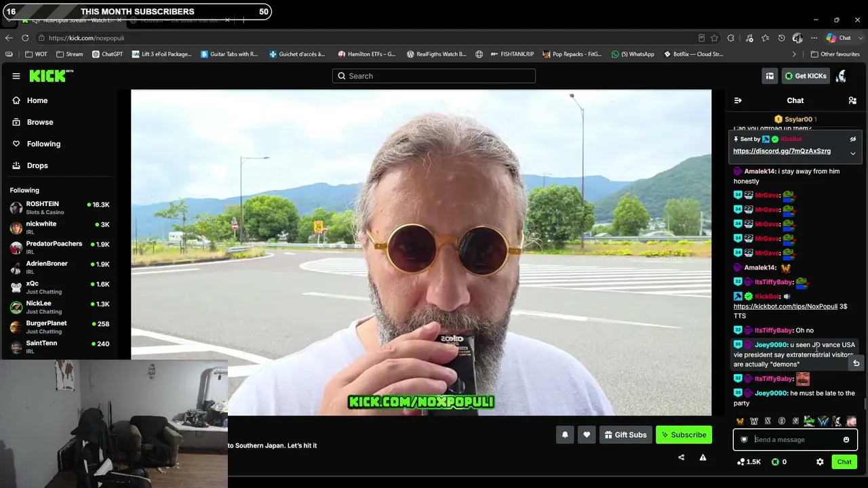Go back in browser history
The width and height of the screenshot is (868, 488).
pyautogui.click(x=9, y=38)
